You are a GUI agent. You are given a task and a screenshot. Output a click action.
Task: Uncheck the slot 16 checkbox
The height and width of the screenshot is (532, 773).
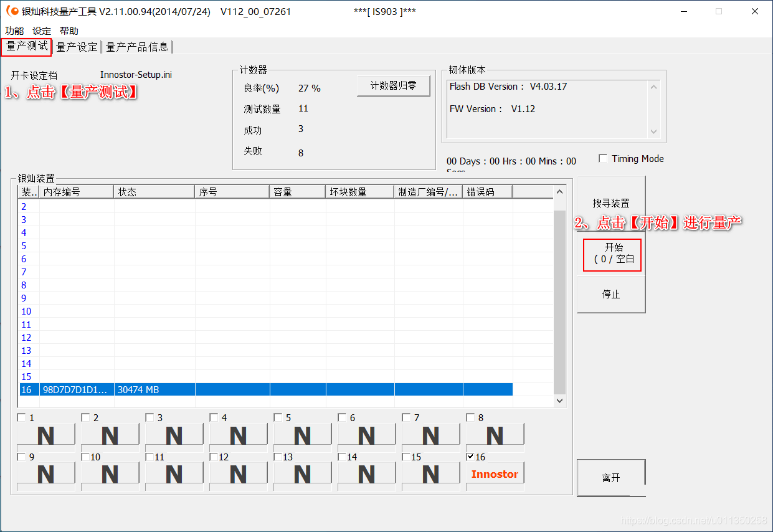tap(471, 457)
